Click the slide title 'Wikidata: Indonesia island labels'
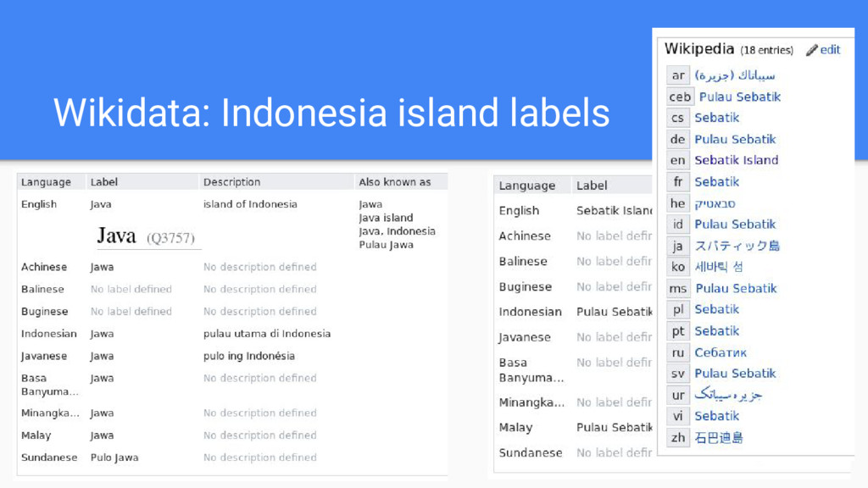868x488 pixels. [331, 113]
